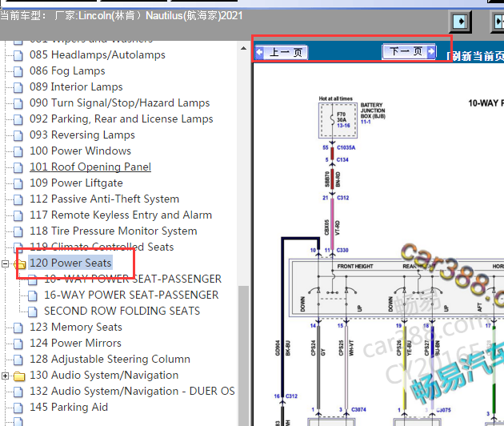Select 120 Power Seats folder

tap(70, 263)
